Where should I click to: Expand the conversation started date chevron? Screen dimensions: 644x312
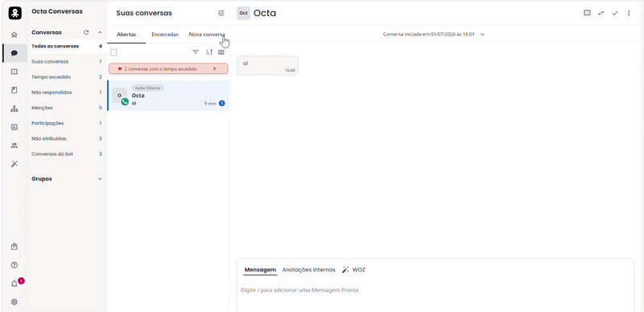(482, 35)
